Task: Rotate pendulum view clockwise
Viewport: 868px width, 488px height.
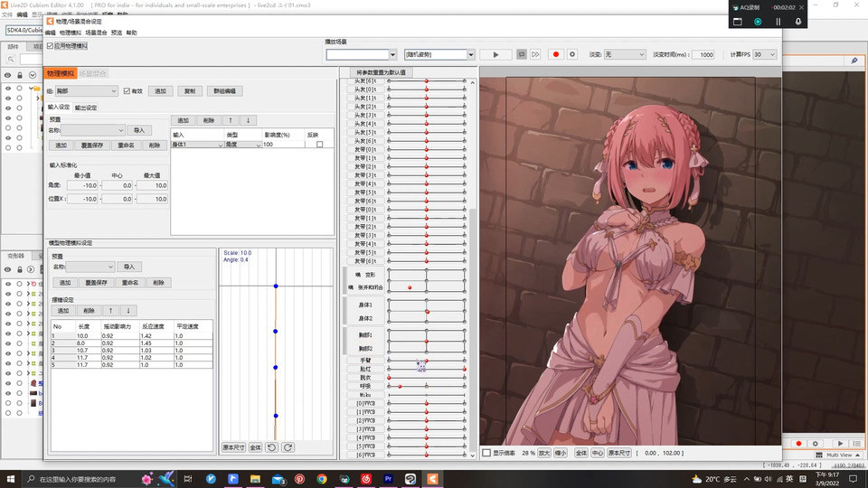Action: (288, 447)
